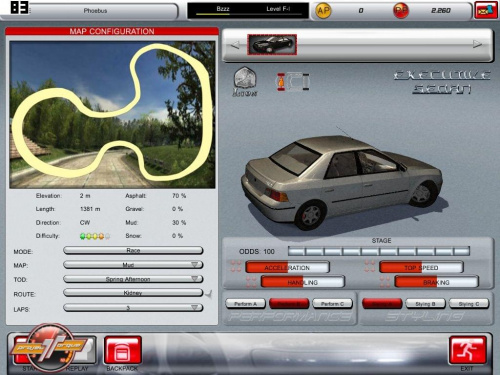Screen dimensions: 500x375
Task: Open the mail messages icon
Action: tap(486, 11)
